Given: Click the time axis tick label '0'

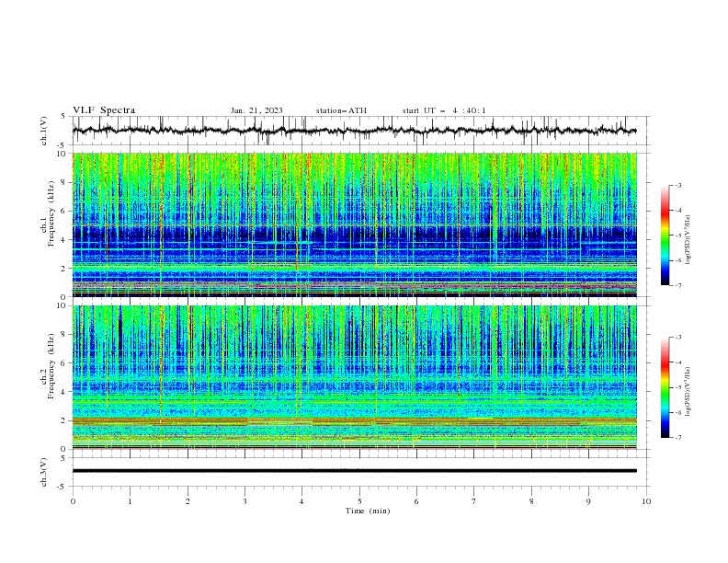Looking at the screenshot, I should click(x=73, y=501).
